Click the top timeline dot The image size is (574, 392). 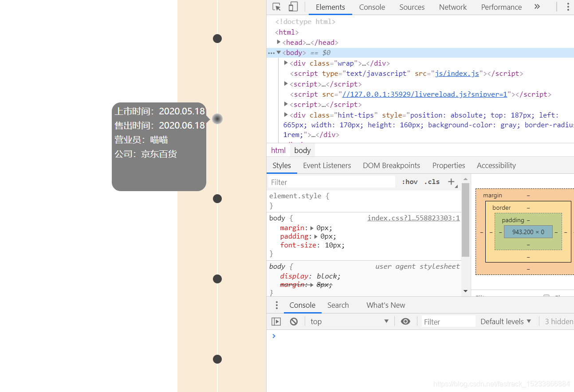coord(217,39)
